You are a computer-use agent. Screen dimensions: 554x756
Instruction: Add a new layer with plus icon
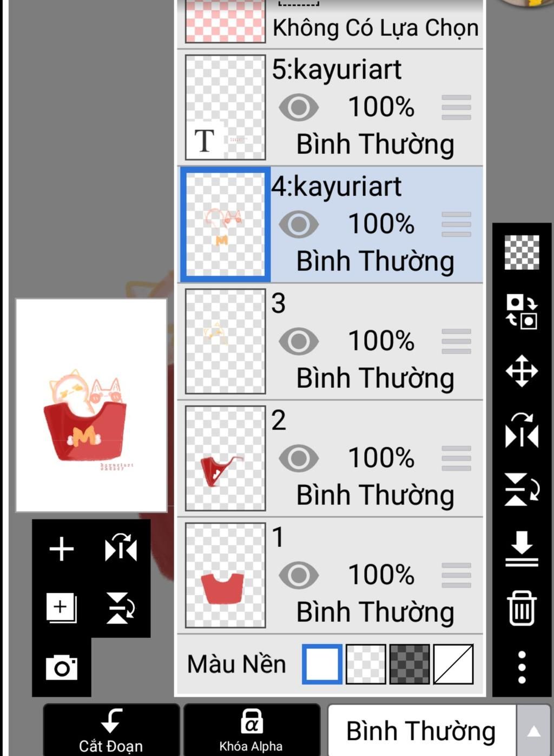click(x=61, y=549)
